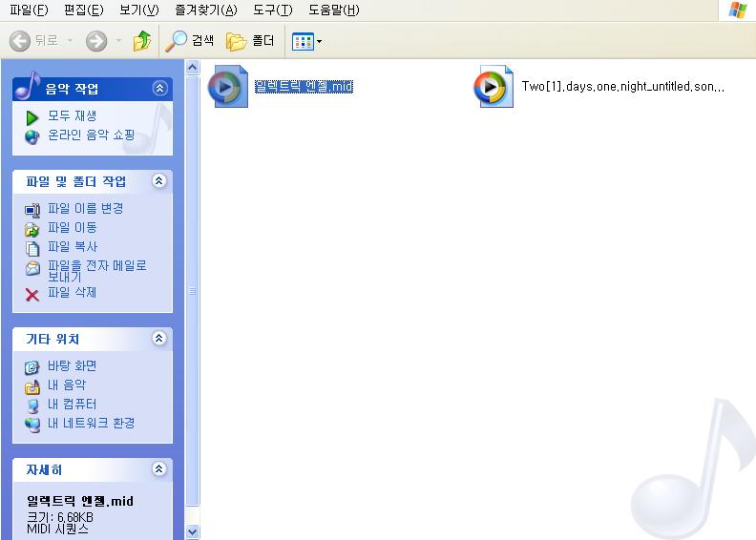
Task: Open the back history dropdown arrow
Action: (70, 41)
